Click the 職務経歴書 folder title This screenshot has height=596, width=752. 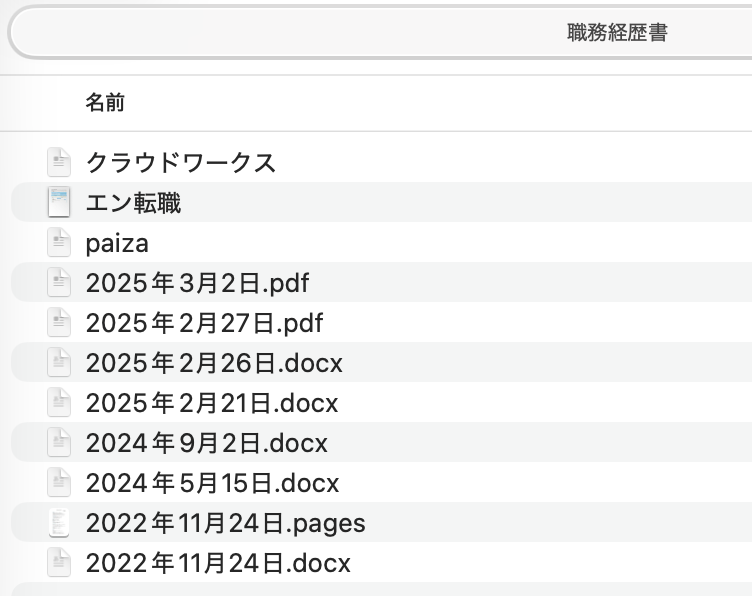617,33
